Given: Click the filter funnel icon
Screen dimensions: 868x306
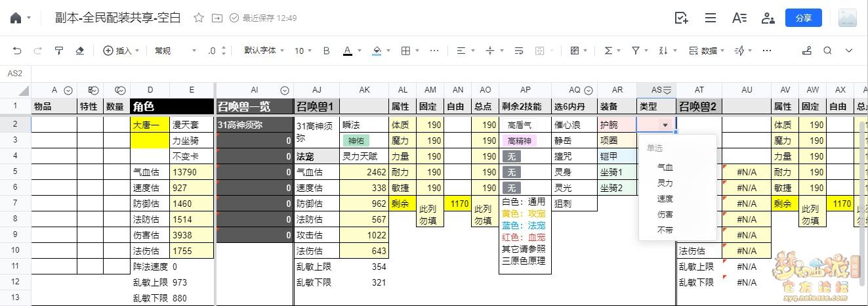Looking at the screenshot, I should [x=635, y=51].
